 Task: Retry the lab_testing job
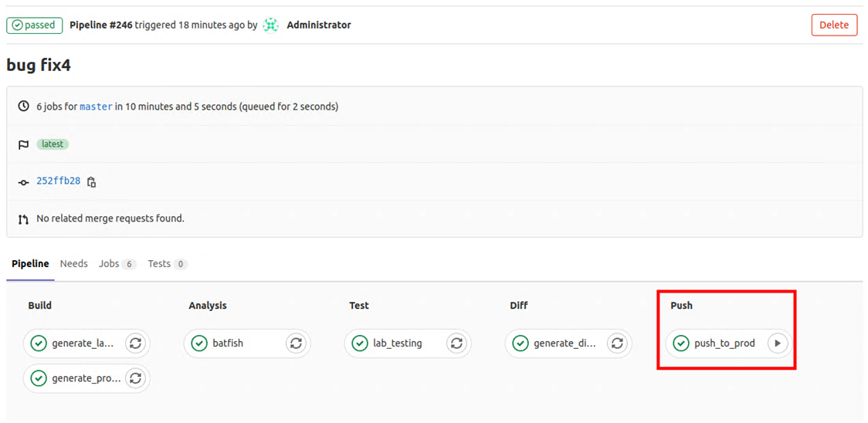pos(456,343)
